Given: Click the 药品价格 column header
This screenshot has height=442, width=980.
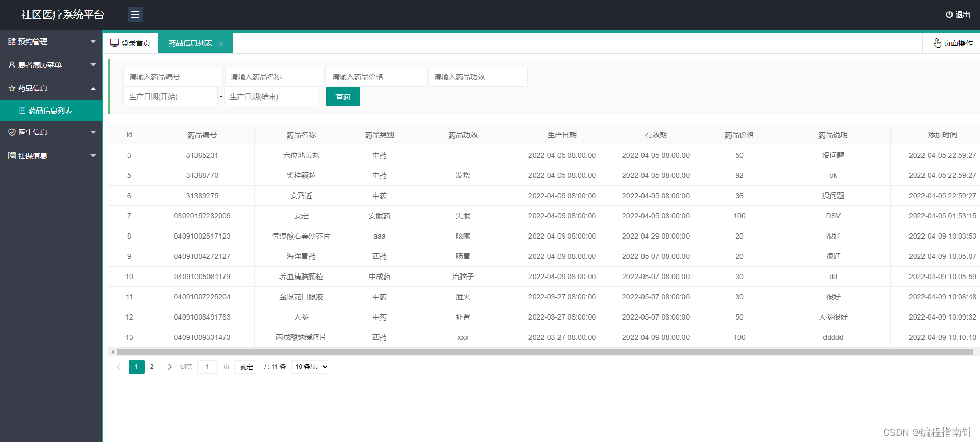Looking at the screenshot, I should coord(739,135).
